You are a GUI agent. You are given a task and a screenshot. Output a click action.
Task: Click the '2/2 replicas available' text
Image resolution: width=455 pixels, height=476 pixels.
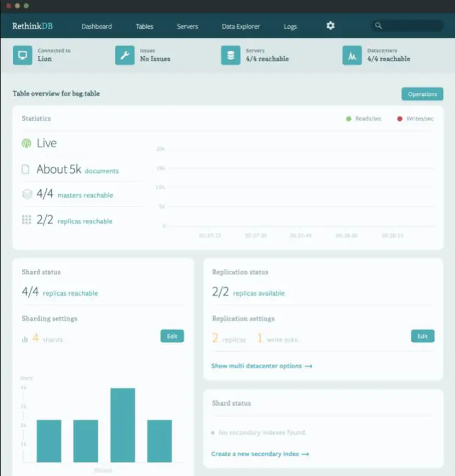click(x=248, y=291)
